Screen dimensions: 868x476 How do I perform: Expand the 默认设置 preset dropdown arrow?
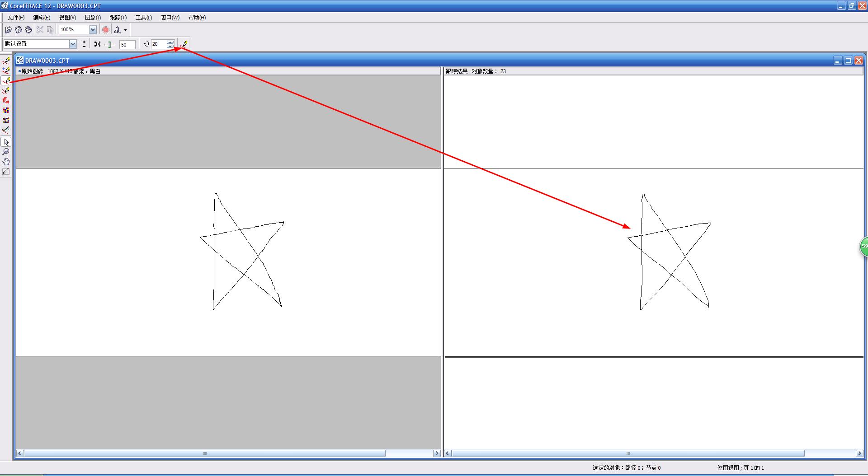coord(73,44)
